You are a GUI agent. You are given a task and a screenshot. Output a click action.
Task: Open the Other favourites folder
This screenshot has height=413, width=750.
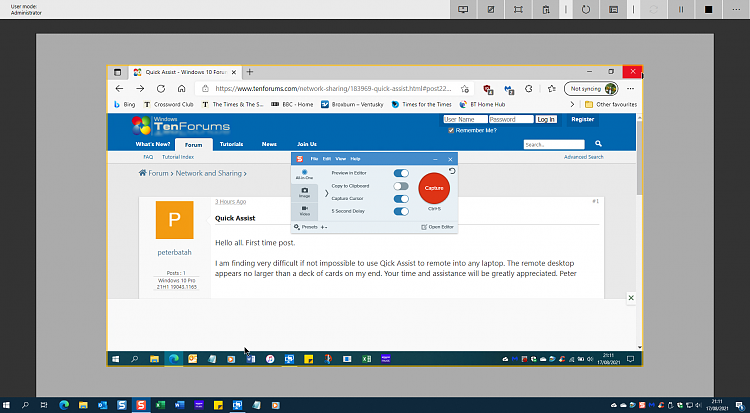[x=611, y=104]
